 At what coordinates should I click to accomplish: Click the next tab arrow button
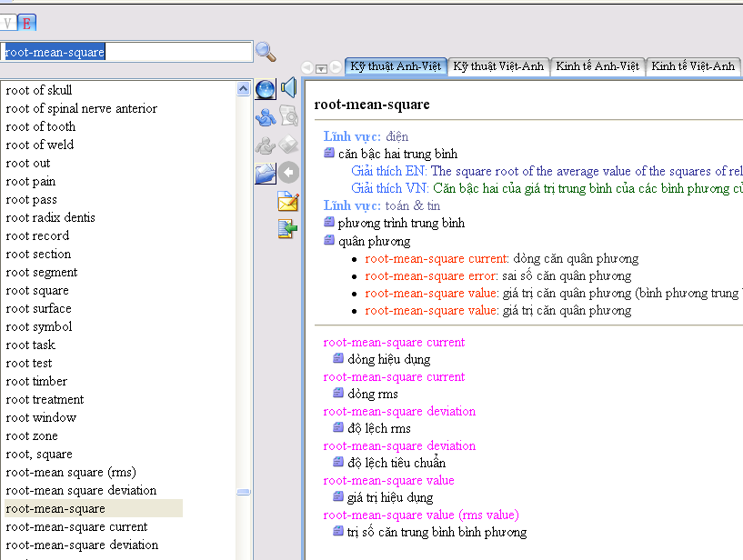[336, 67]
